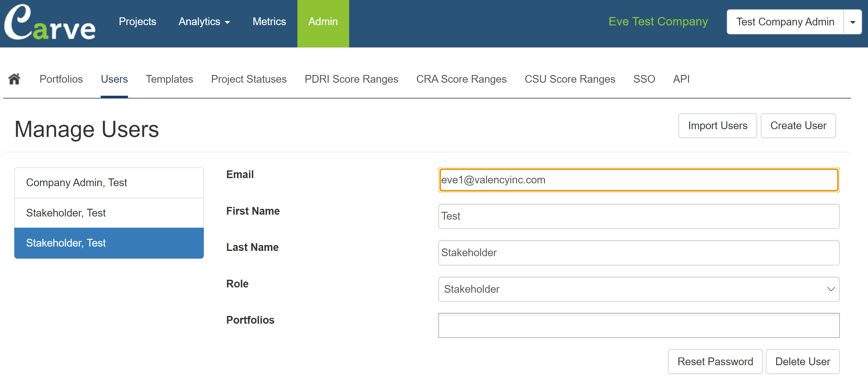Focus the First Name input field
The height and width of the screenshot is (381, 868).
pyautogui.click(x=638, y=216)
